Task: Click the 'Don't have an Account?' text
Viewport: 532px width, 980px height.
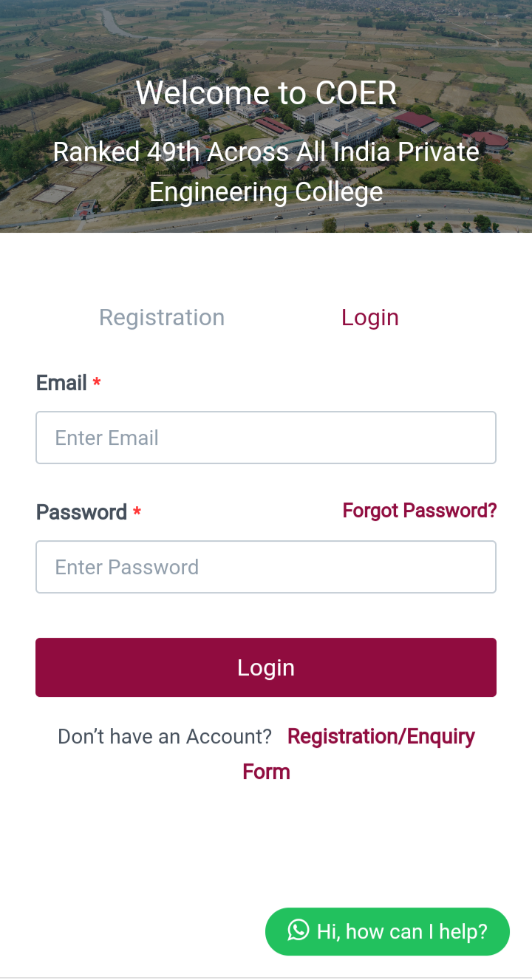Action: point(164,736)
